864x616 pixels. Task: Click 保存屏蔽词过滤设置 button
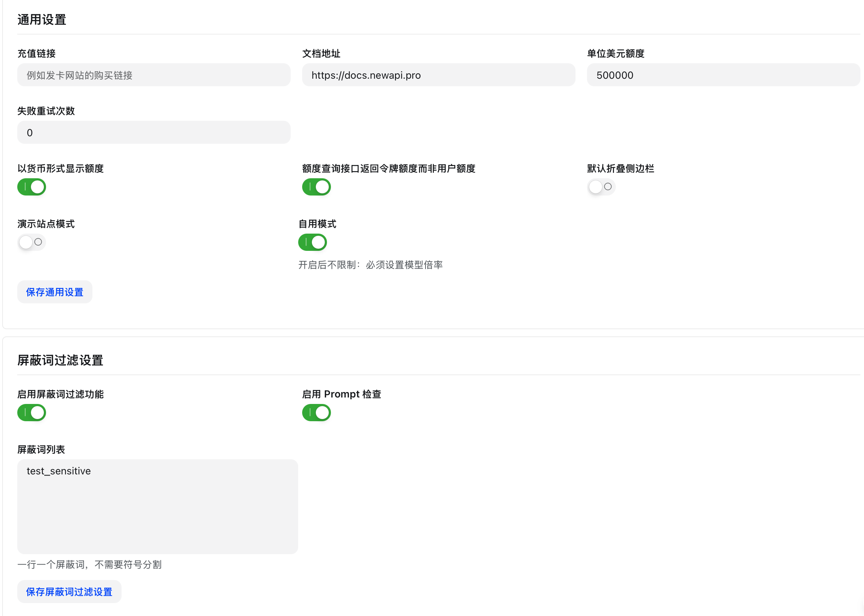(x=69, y=592)
